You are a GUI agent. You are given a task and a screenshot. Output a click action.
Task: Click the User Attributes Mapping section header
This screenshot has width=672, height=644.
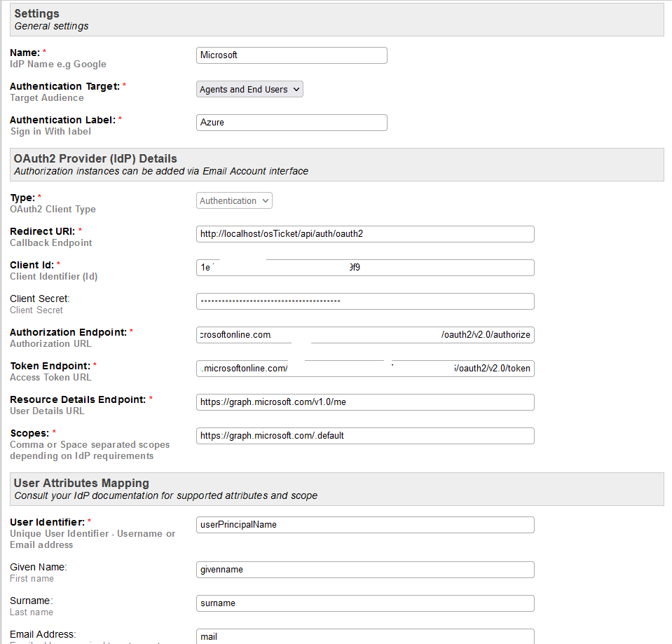point(81,483)
